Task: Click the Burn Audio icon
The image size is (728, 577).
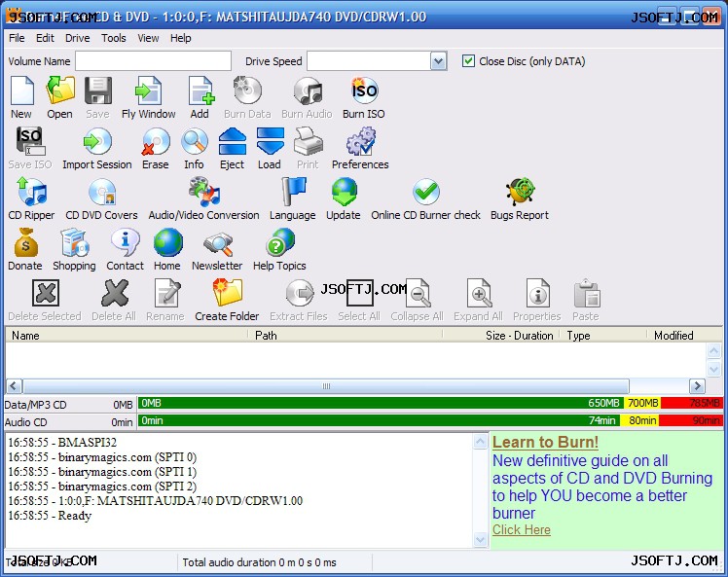Action: pos(309,90)
